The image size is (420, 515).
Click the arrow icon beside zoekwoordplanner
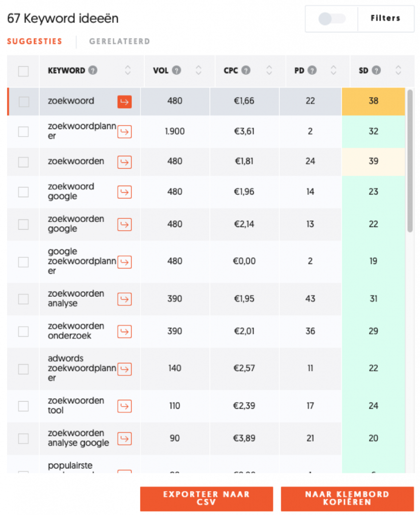pyautogui.click(x=124, y=132)
